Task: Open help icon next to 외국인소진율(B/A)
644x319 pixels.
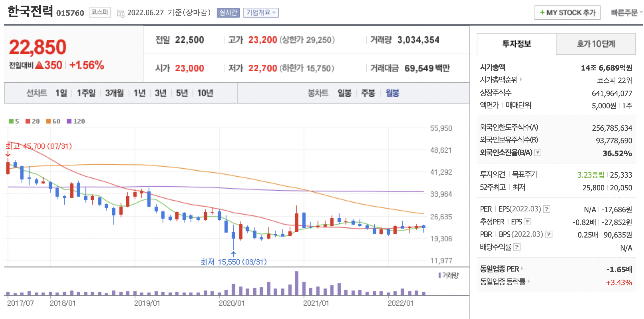Action: click(x=538, y=153)
